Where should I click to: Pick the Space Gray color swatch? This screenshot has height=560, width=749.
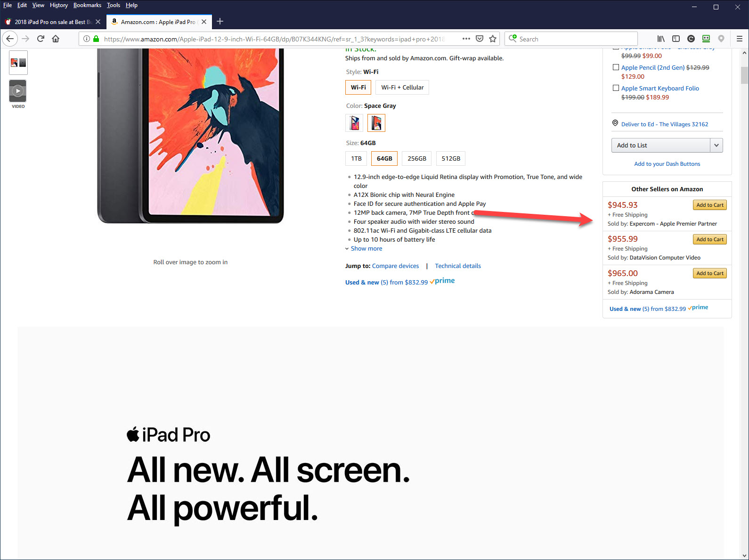coord(376,123)
